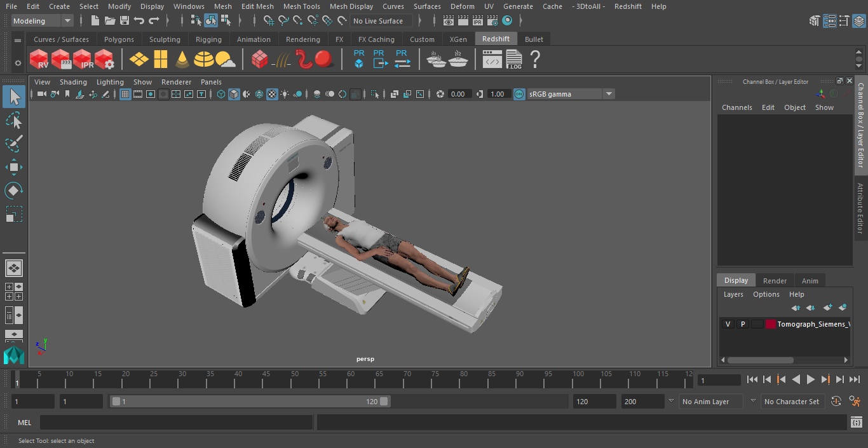Select the Rotate tool in the toolbox
Image resolution: width=868 pixels, height=448 pixels.
[x=14, y=191]
